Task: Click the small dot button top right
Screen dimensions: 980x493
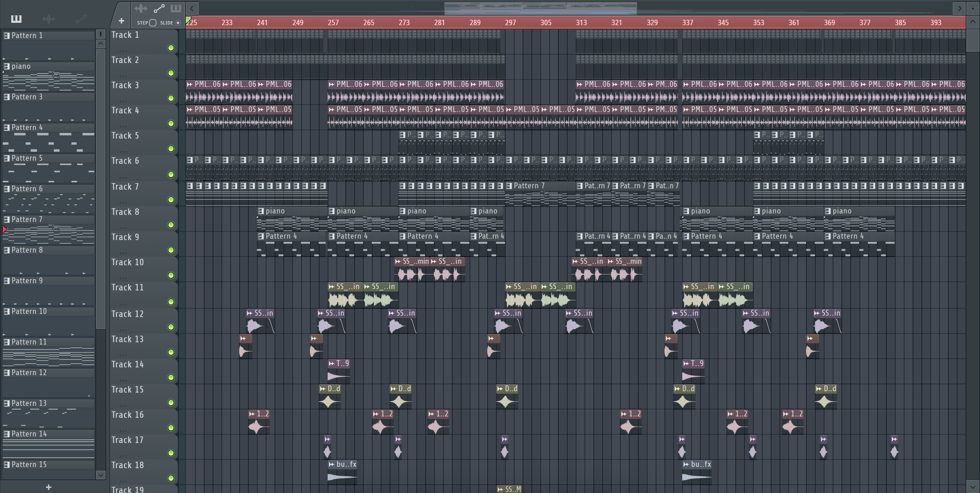Action: point(973,8)
